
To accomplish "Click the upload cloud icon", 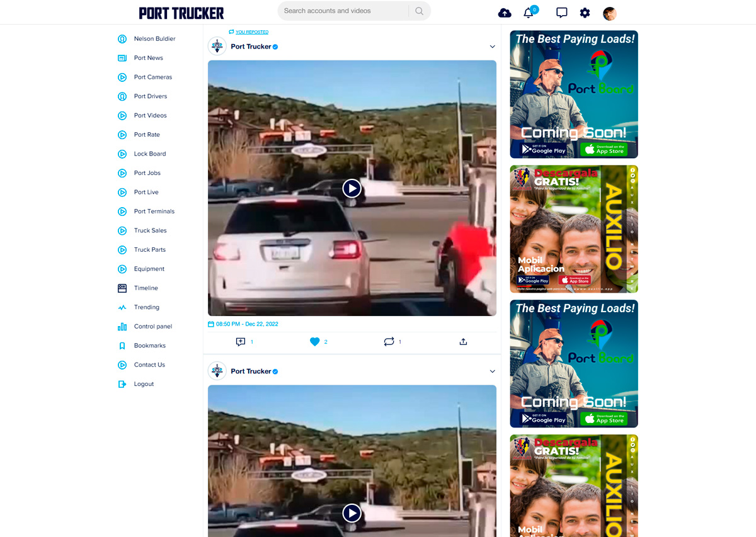I will (x=505, y=13).
